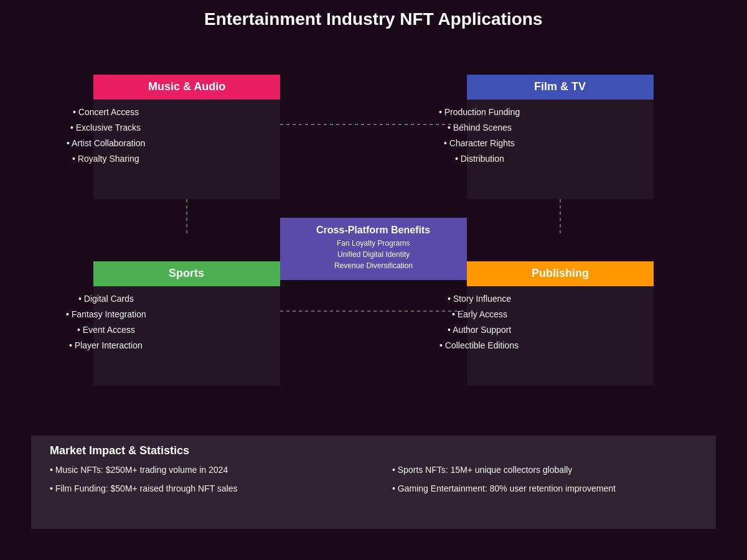The height and width of the screenshot is (560, 747).
Task: Click the Market Impact & Statistics heading
Action: tap(120, 450)
